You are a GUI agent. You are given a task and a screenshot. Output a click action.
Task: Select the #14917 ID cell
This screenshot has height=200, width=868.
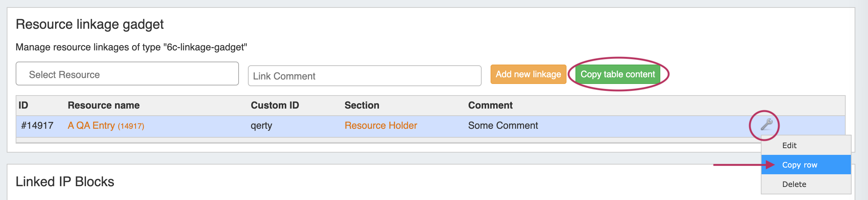point(37,125)
